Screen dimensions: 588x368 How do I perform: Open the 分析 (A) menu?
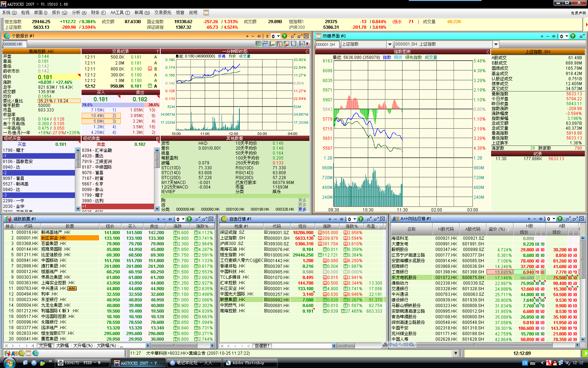click(79, 13)
